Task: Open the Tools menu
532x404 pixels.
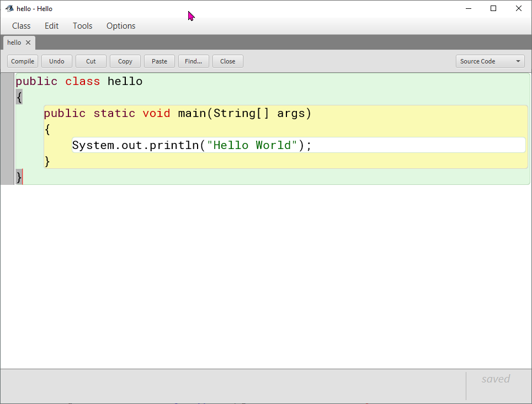Action: [x=82, y=26]
